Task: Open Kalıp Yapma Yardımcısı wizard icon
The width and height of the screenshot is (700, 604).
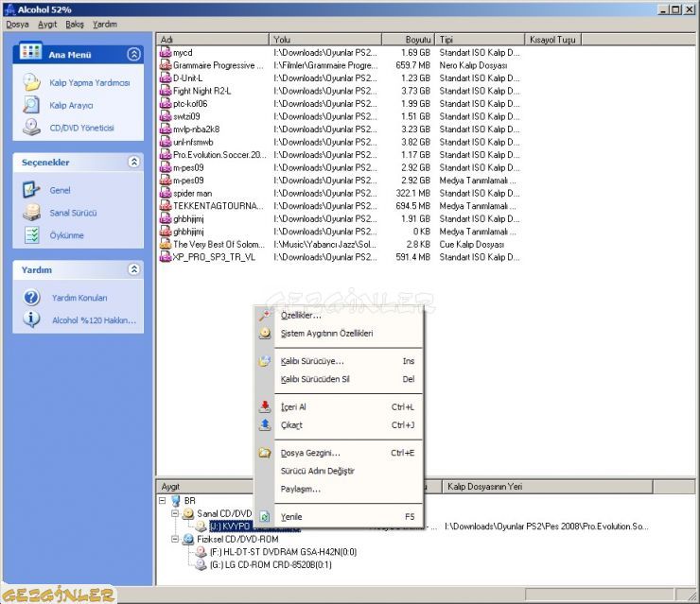Action: [32, 82]
